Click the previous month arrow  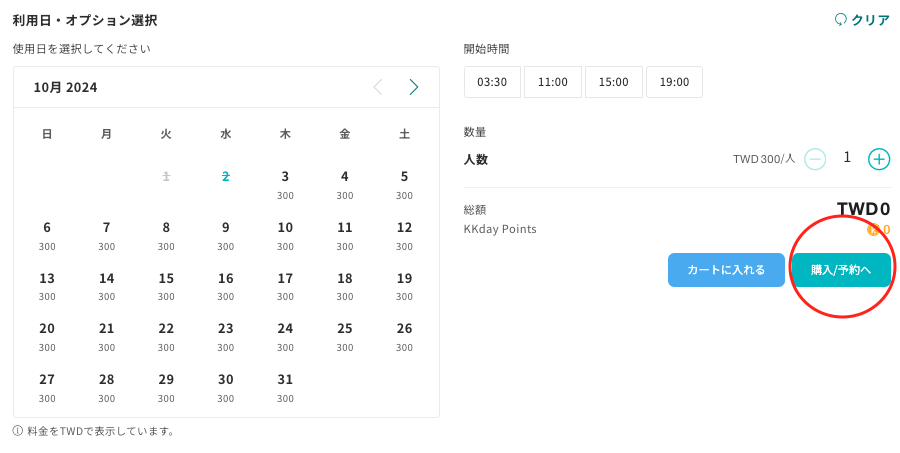(x=378, y=87)
